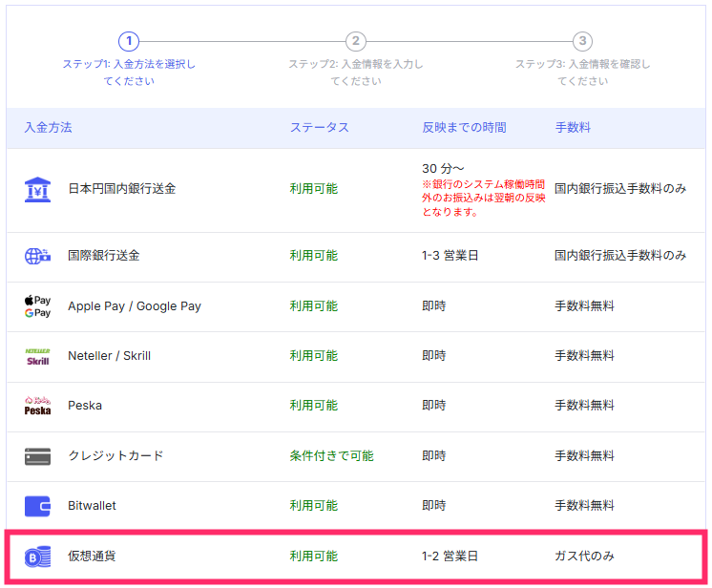Screen dimensions: 712x588
Task: Click 即時 in Apple Pay row
Action: point(434,306)
